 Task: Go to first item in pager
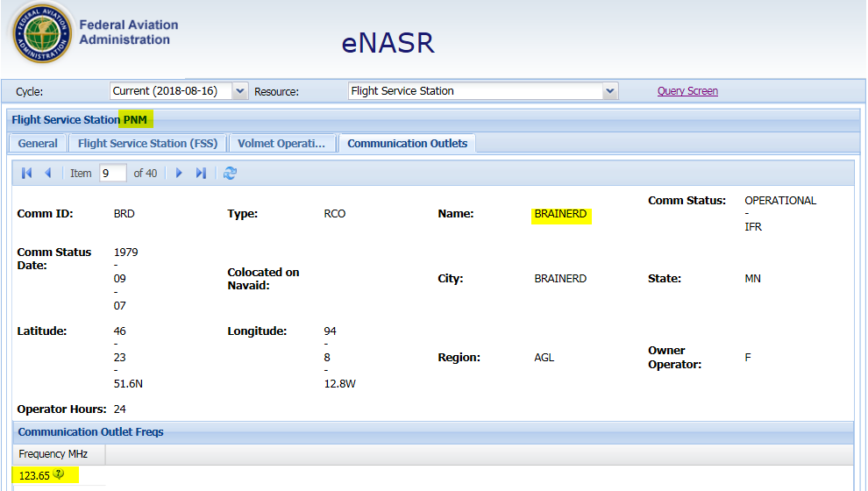coord(26,174)
